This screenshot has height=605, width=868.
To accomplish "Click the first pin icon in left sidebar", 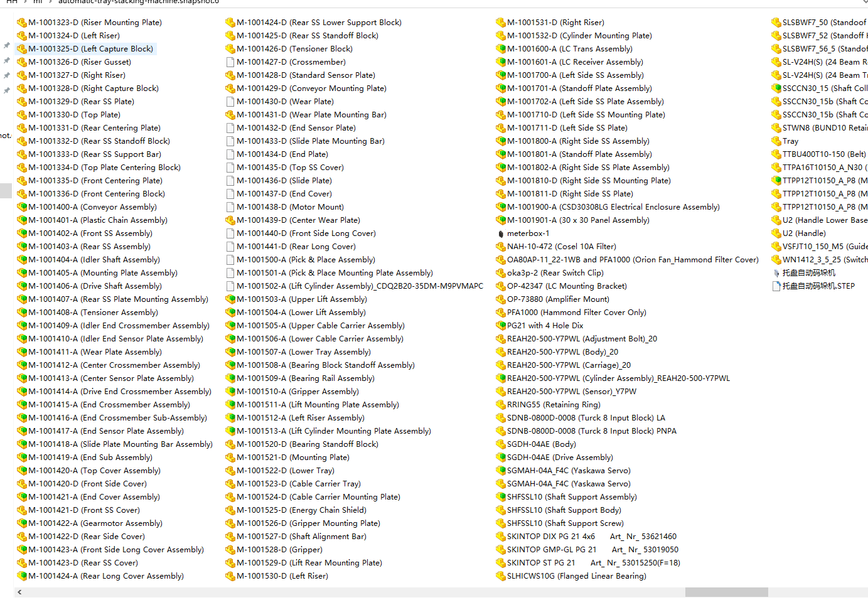I will [6, 45].
